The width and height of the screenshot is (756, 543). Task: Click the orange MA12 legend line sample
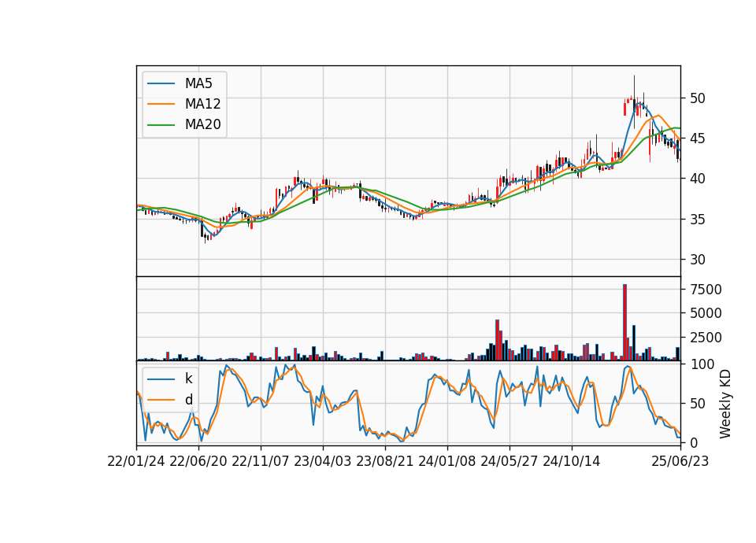pos(161,104)
